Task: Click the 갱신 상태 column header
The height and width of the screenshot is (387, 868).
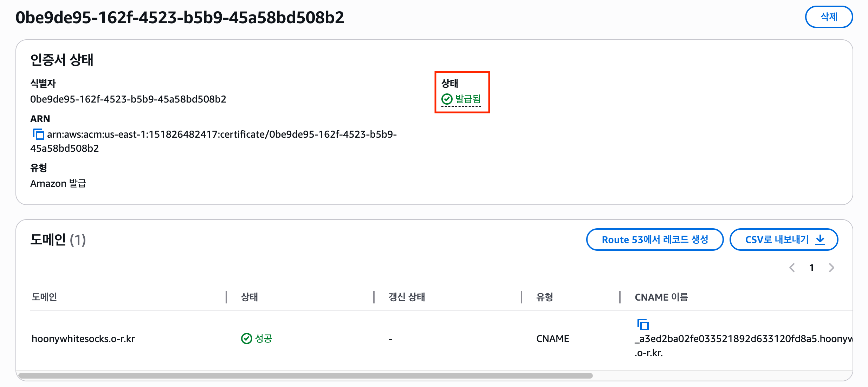Action: point(407,297)
